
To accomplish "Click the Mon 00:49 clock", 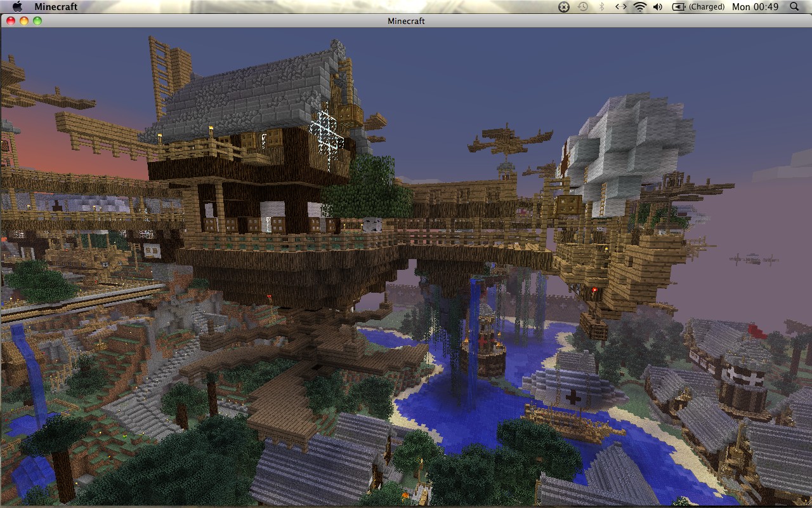I will pos(755,7).
